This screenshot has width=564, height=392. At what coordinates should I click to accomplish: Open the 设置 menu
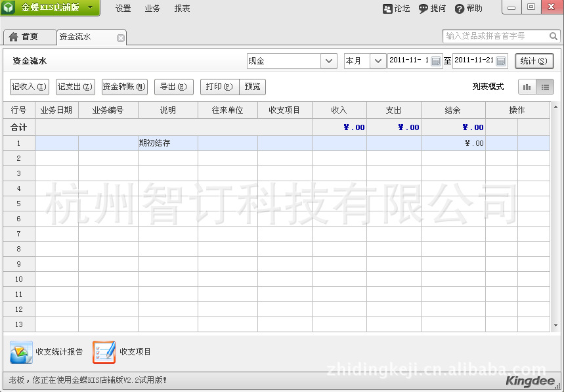pos(123,9)
